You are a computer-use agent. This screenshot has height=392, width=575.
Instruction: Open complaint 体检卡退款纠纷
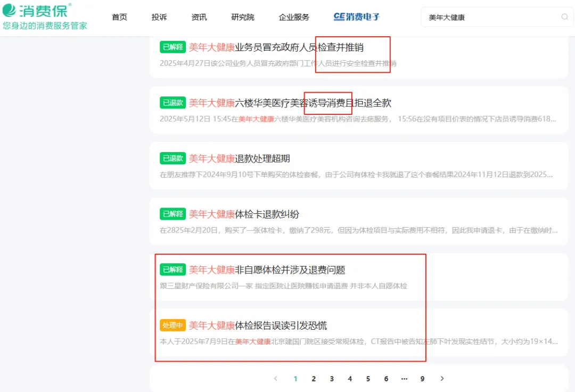pos(244,214)
